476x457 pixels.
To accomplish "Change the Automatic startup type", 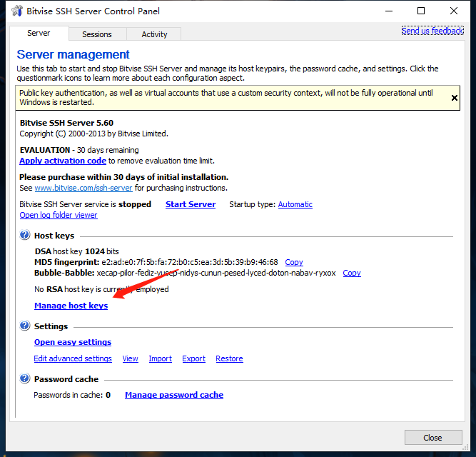I will point(295,204).
